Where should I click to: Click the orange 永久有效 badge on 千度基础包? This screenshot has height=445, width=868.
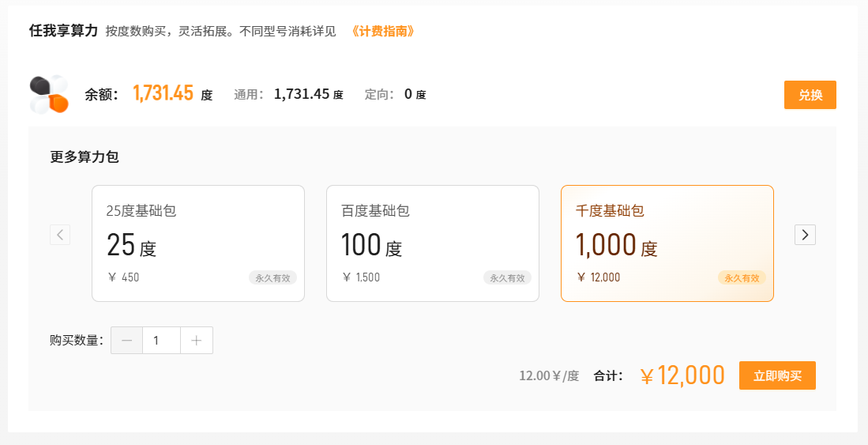742,277
